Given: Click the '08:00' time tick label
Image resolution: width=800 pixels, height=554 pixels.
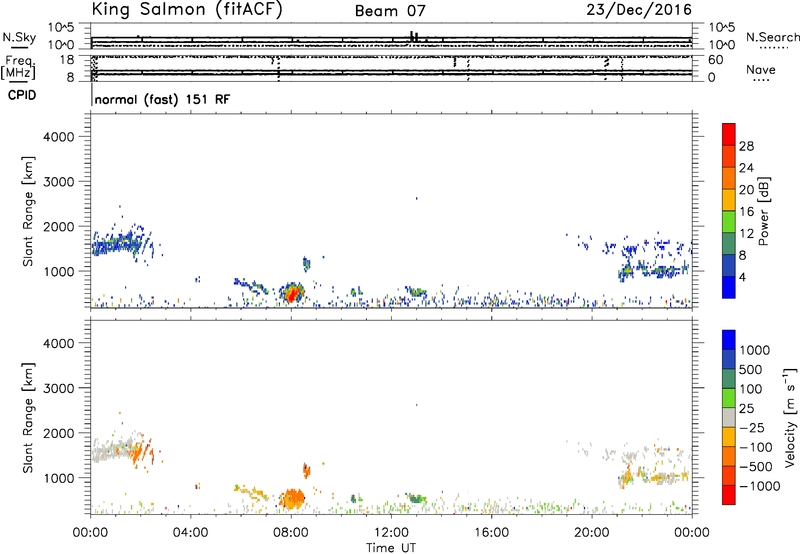Looking at the screenshot, I should (x=291, y=533).
